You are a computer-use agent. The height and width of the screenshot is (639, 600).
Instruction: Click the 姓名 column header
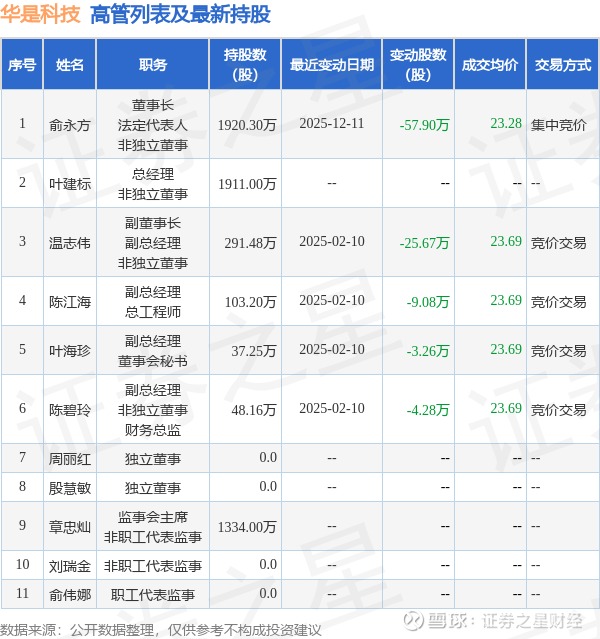tap(70, 64)
